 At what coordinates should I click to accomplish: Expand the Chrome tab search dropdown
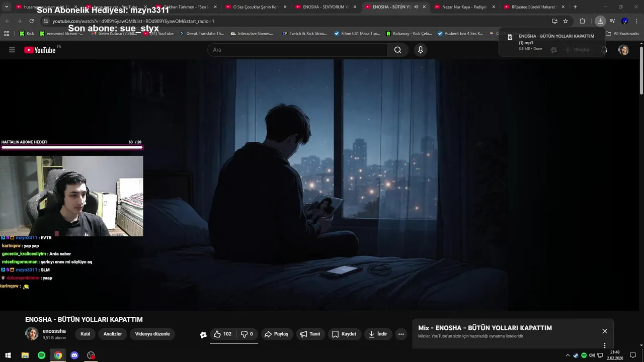click(x=7, y=7)
